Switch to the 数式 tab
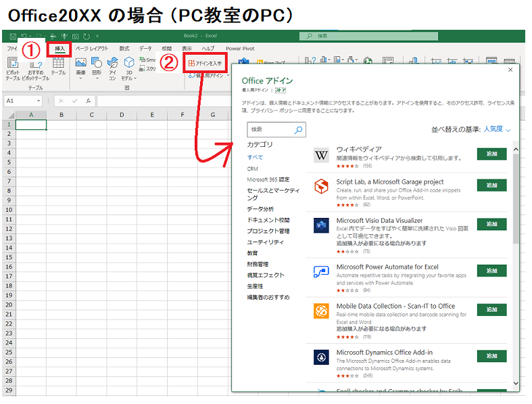The image size is (532, 404). tap(124, 49)
